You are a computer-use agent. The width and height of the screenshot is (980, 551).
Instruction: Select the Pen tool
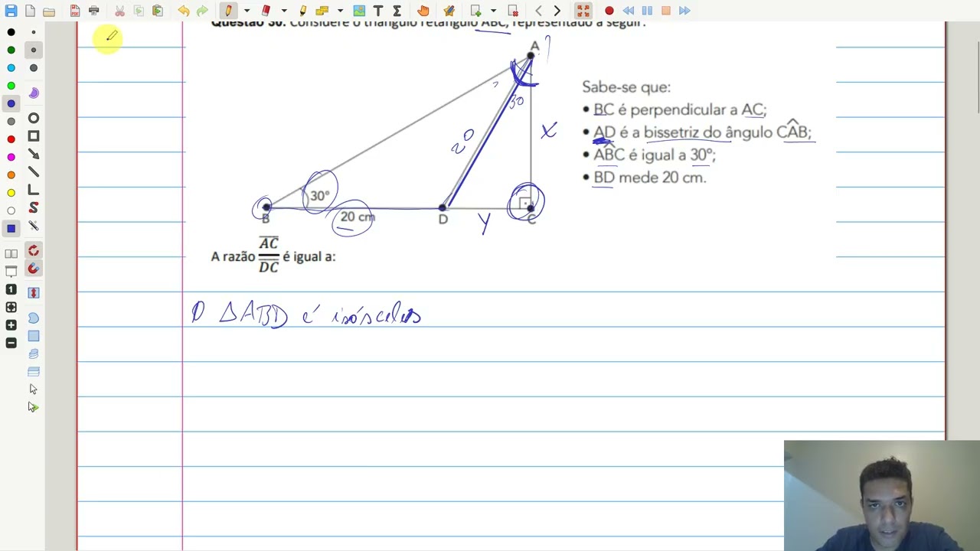point(228,11)
